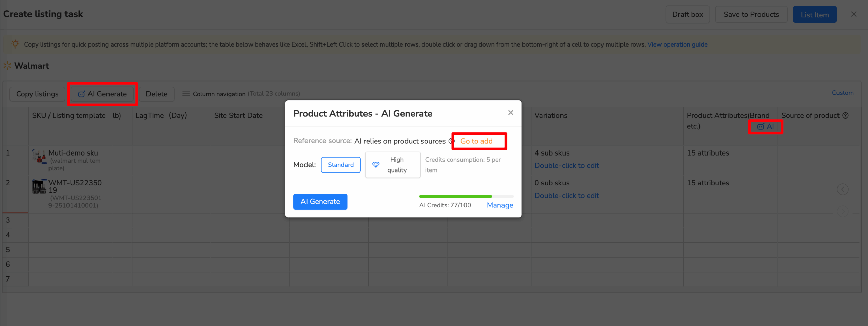
Task: Click the WMT-US2235019 SKU name
Action: tap(75, 186)
